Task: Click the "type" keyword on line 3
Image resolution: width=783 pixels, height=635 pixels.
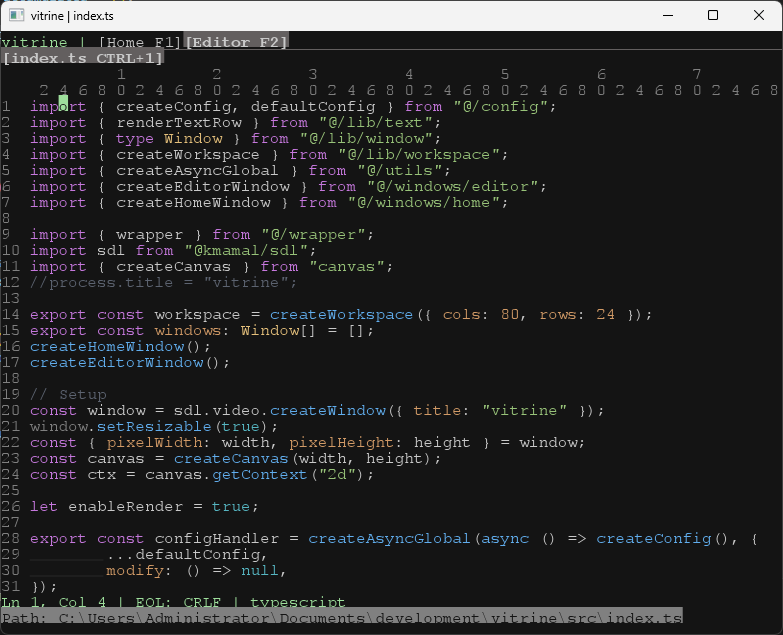Action: (135, 139)
